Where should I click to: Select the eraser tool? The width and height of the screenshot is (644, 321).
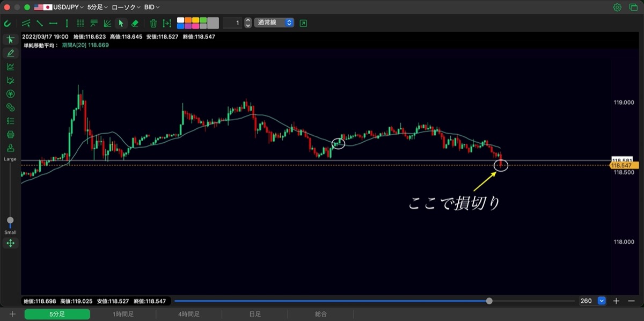135,23
